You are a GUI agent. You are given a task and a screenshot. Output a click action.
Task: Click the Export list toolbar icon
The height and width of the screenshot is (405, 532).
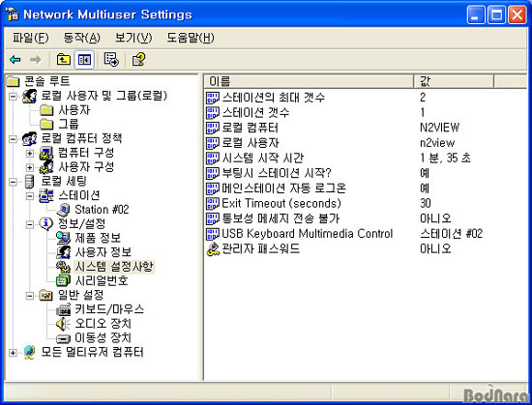coord(111,60)
